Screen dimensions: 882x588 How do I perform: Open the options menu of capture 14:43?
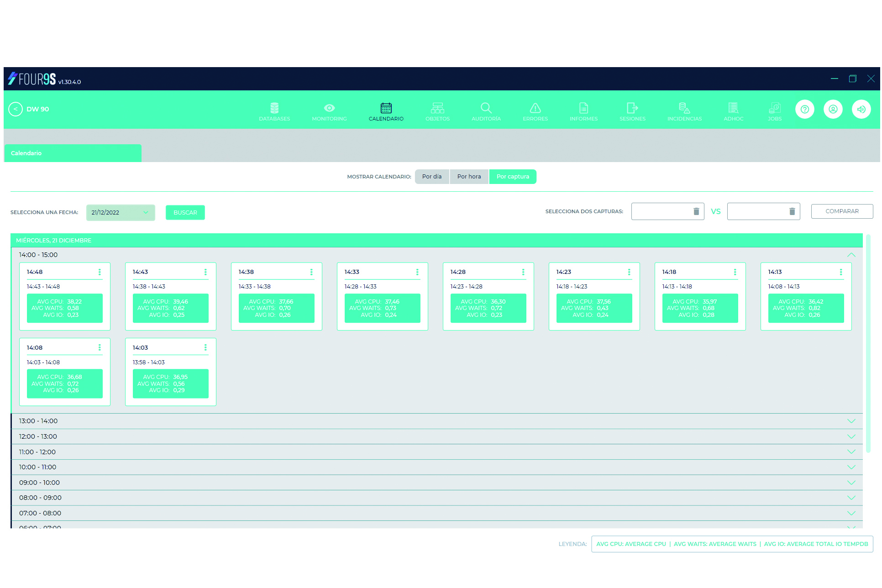coord(205,272)
